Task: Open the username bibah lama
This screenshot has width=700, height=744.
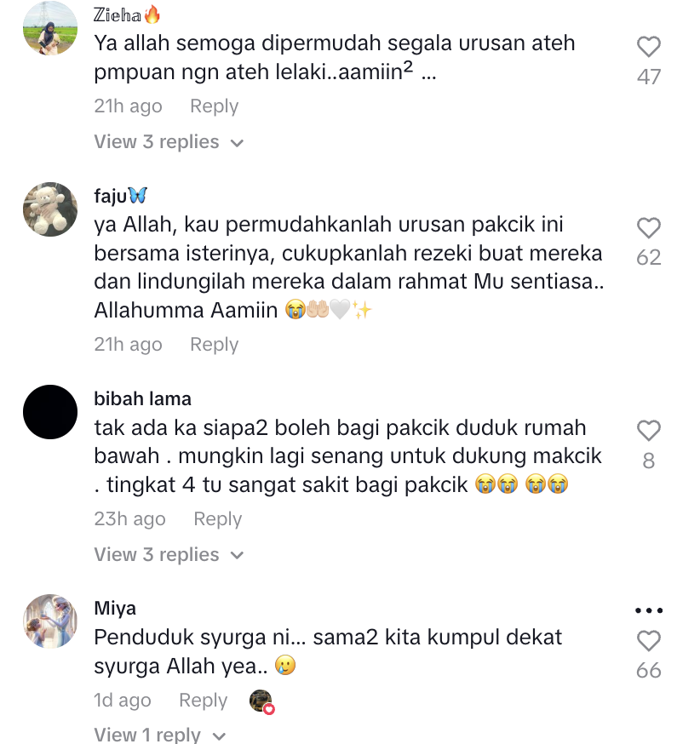Action: pos(143,399)
